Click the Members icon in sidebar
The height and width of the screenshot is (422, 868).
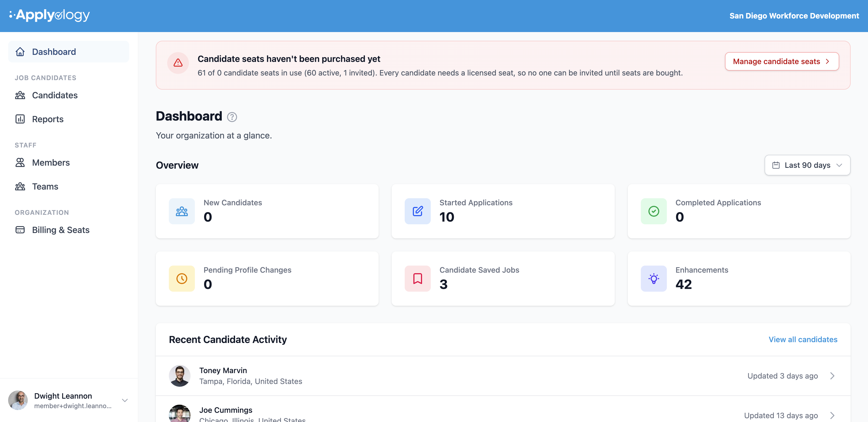(x=20, y=162)
